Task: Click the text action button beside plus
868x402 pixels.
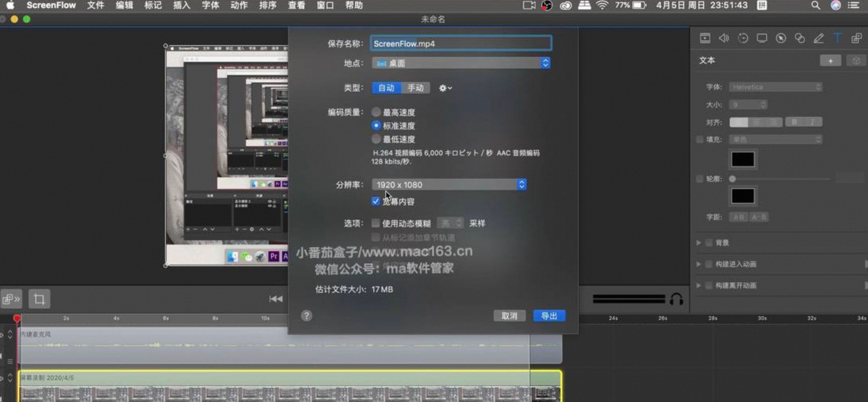Action: (x=856, y=61)
